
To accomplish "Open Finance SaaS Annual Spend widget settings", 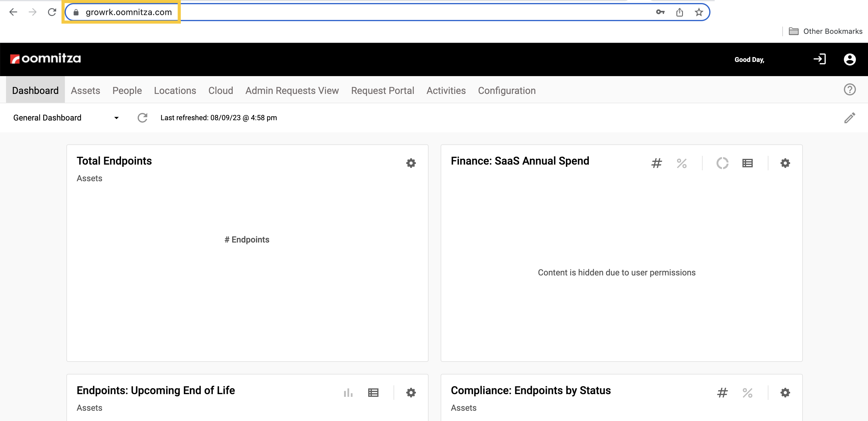I will point(785,163).
